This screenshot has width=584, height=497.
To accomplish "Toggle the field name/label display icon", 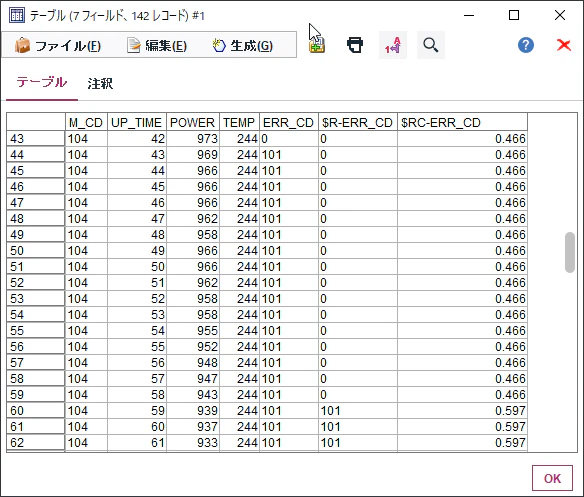I will pos(393,45).
